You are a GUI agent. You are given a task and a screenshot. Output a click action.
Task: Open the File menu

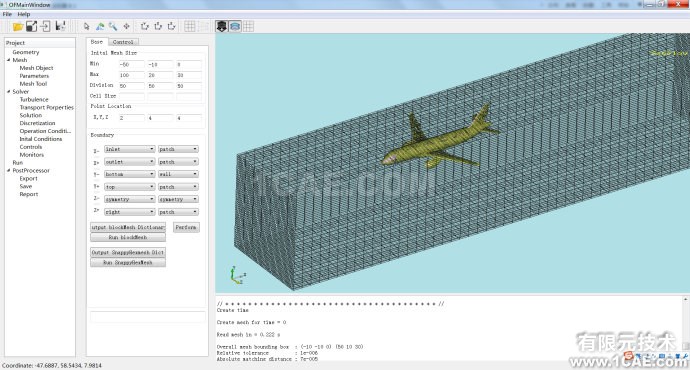coord(7,14)
